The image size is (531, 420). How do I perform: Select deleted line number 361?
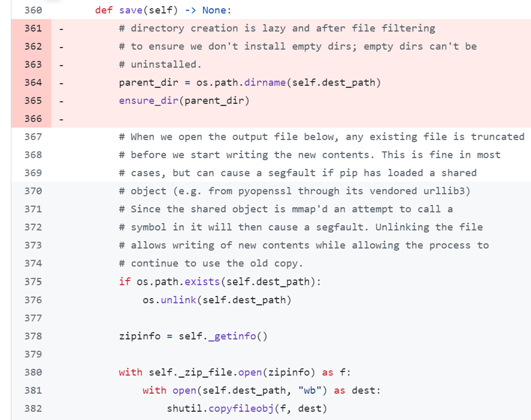pyautogui.click(x=33, y=28)
